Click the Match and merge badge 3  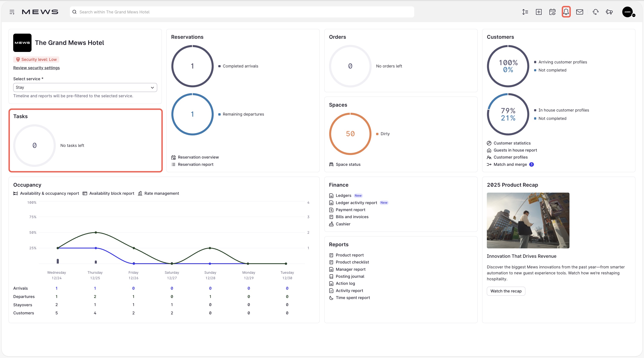(532, 164)
